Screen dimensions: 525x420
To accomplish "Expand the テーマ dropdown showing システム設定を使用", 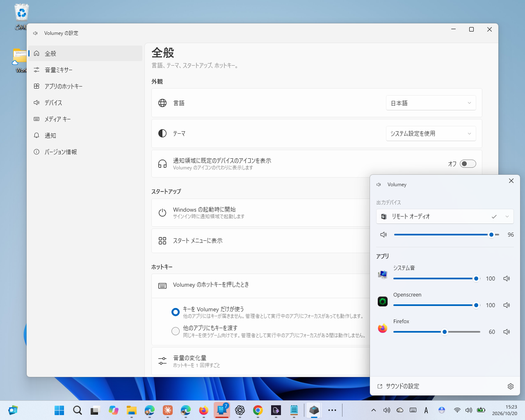I will tap(431, 133).
